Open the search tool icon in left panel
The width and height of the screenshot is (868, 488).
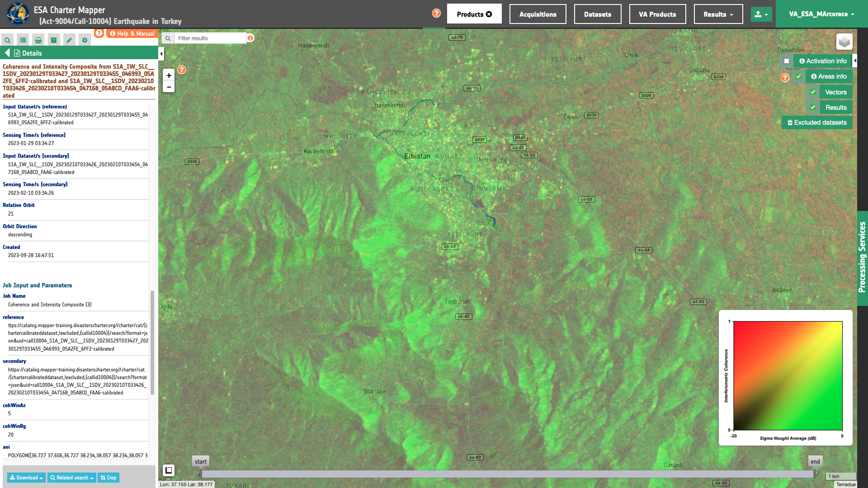coord(7,40)
